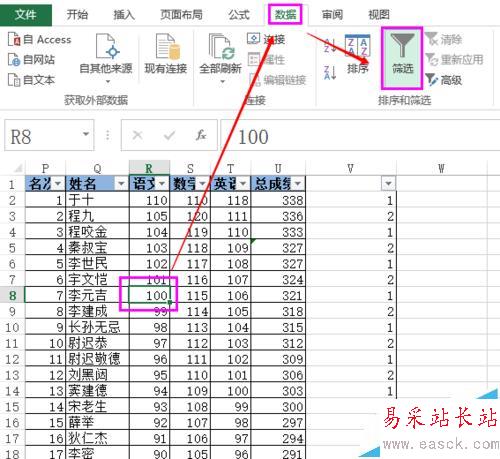Open filter dropdown for 名次 column
Image resolution: width=500 pixels, height=459 pixels.
[x=58, y=184]
